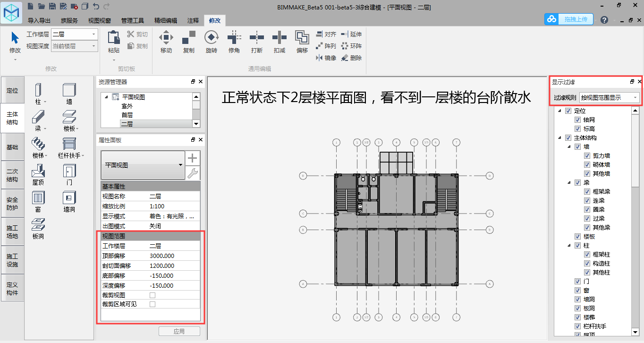Collapse the 梁 filter tree node
This screenshot has height=343, width=644.
click(x=569, y=183)
